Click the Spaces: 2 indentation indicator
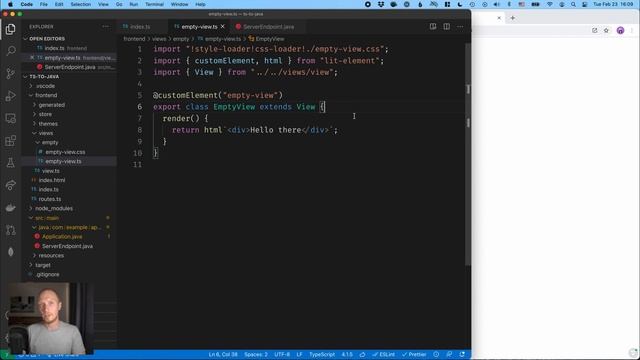640x360 pixels. point(256,354)
